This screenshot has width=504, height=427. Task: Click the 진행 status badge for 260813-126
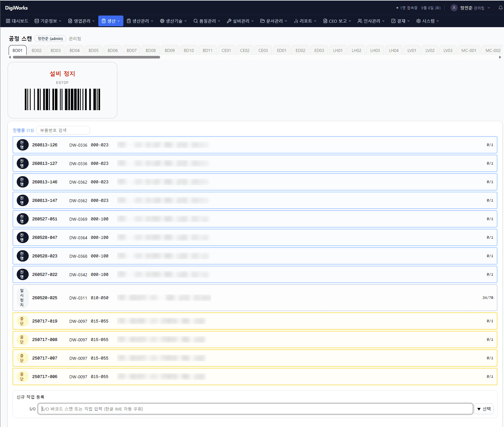coord(22,145)
